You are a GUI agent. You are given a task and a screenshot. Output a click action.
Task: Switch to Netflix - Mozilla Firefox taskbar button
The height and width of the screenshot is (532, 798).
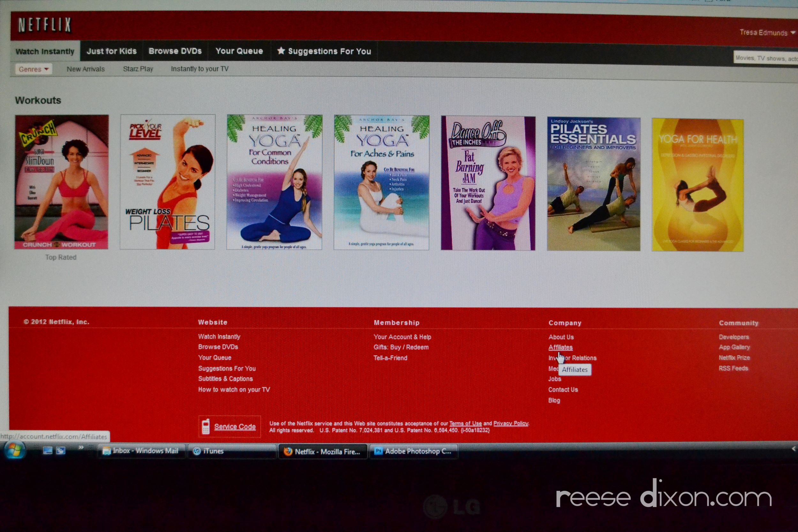click(323, 452)
